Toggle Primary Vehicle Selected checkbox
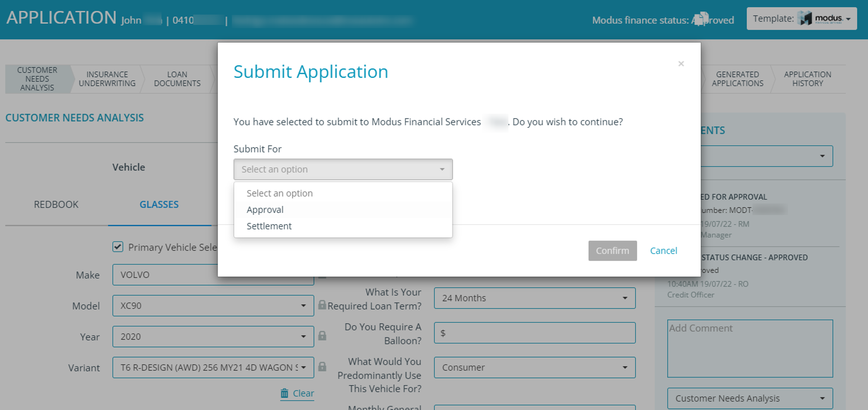The width and height of the screenshot is (868, 410). [118, 247]
